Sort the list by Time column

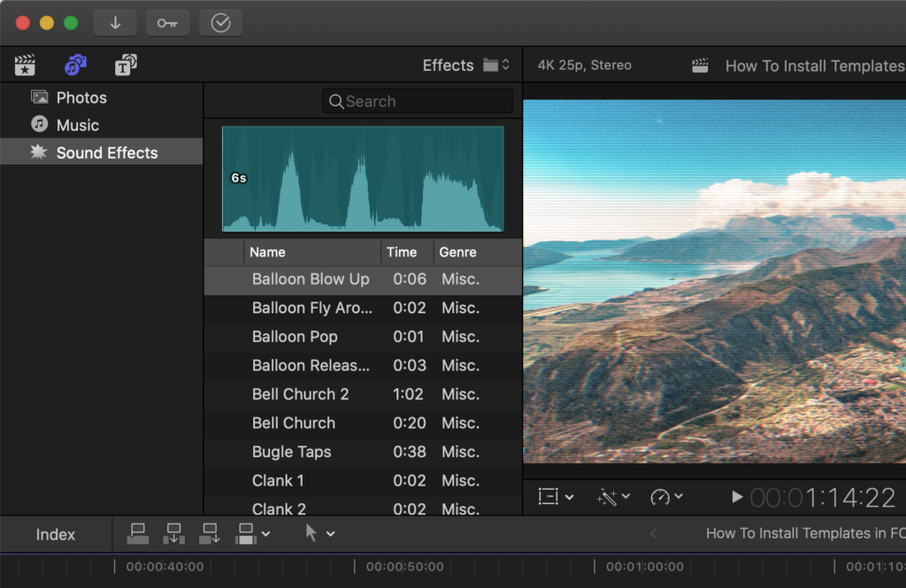[402, 252]
